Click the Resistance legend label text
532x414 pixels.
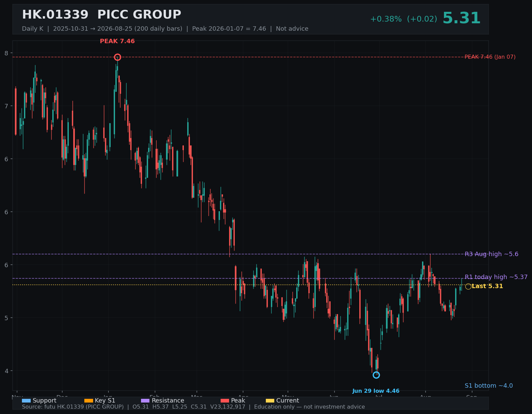tap(168, 401)
